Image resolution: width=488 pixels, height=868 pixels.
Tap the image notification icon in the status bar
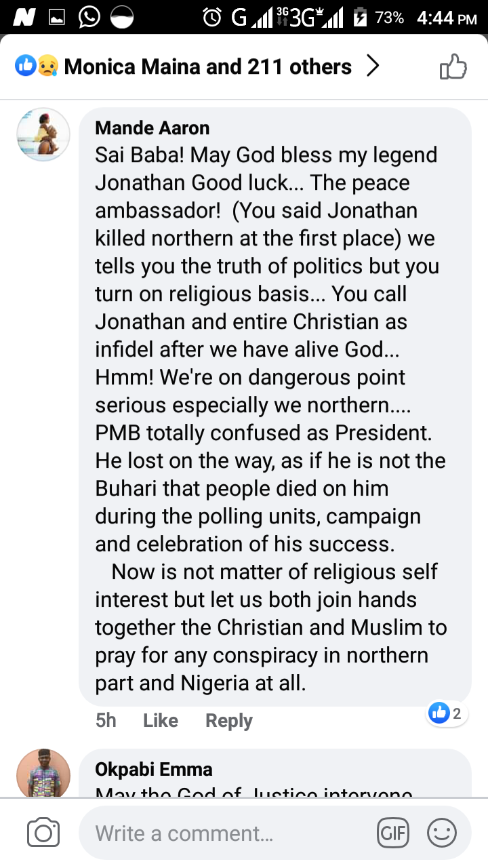[x=57, y=17]
